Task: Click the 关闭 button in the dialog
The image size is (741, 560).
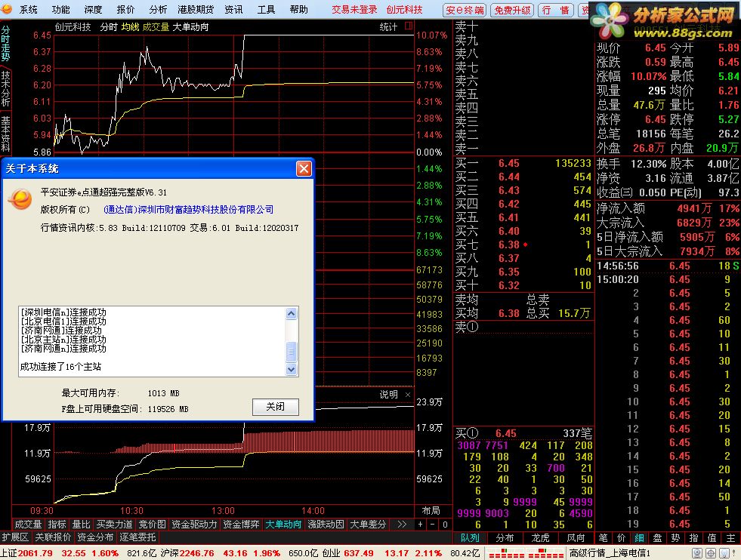Action: tap(276, 407)
